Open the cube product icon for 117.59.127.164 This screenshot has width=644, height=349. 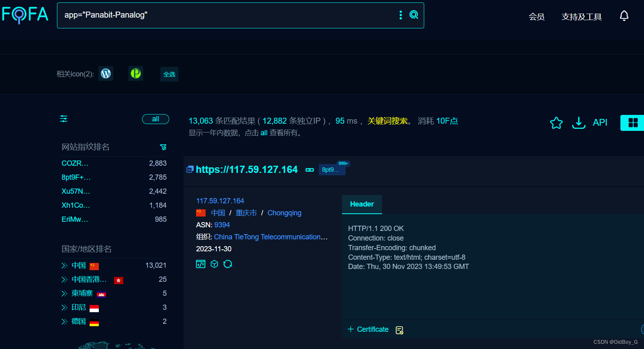click(214, 264)
